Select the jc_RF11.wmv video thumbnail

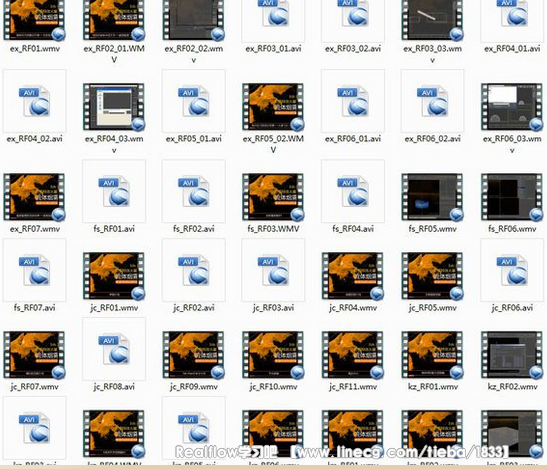click(353, 355)
